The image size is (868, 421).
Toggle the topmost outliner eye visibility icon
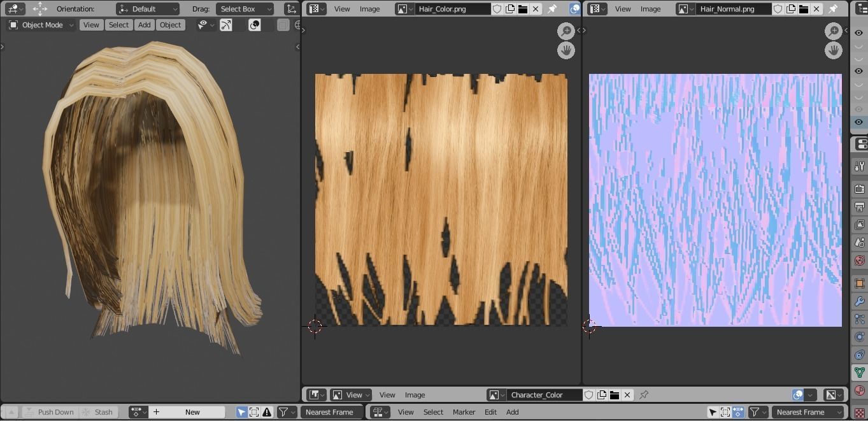tap(859, 33)
